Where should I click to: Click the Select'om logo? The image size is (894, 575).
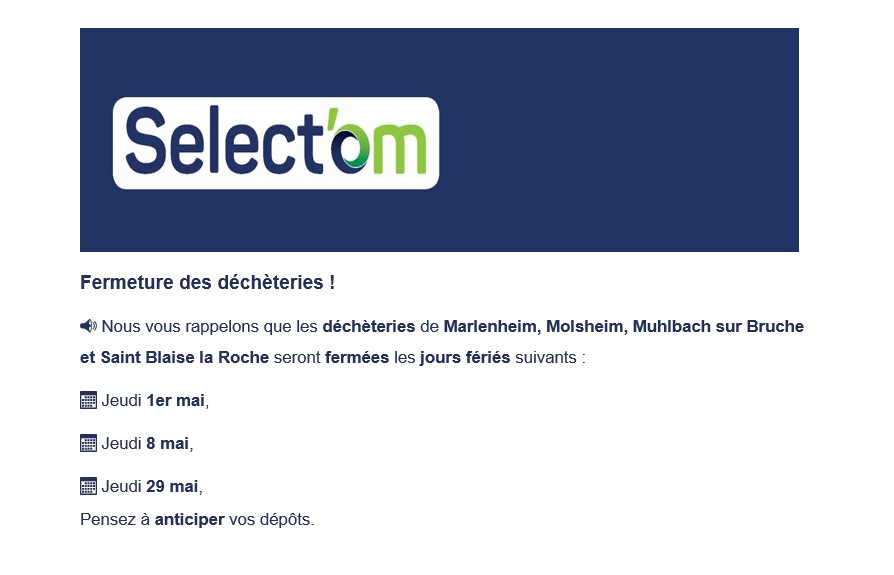(275, 143)
